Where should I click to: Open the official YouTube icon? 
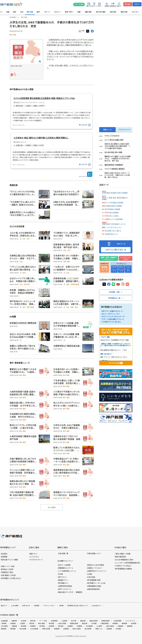tap(118, 284)
